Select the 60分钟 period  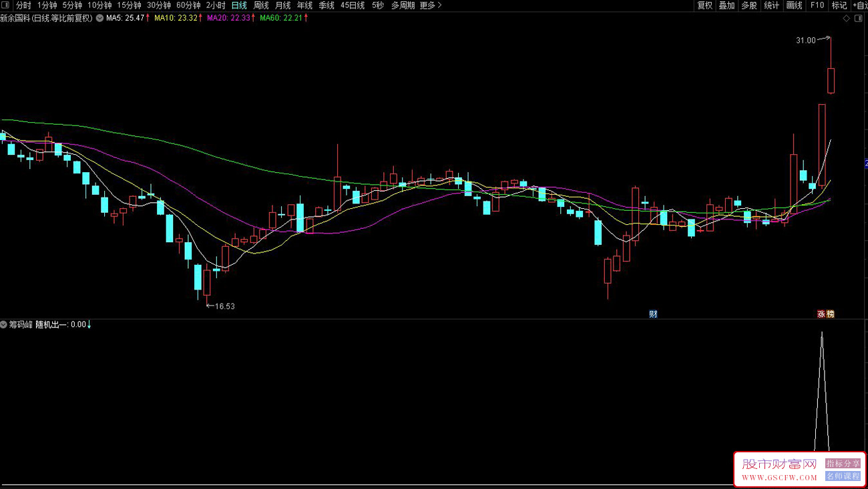[x=188, y=5]
